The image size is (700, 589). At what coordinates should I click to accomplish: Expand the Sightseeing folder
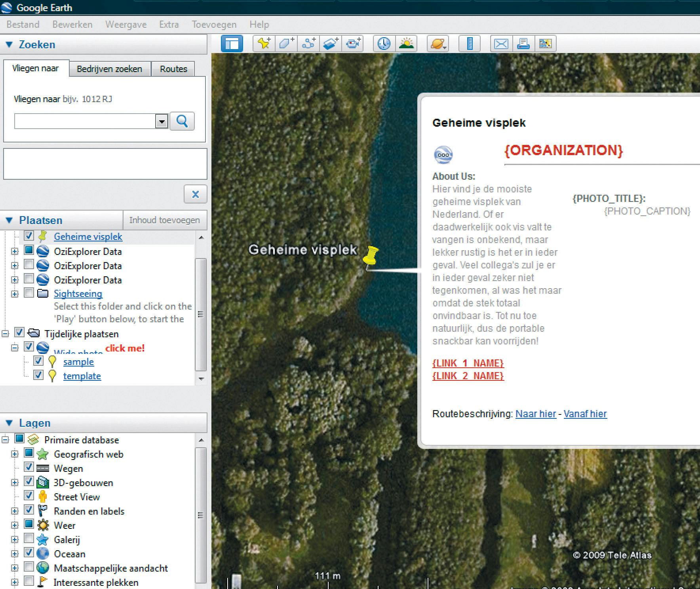pos(15,294)
